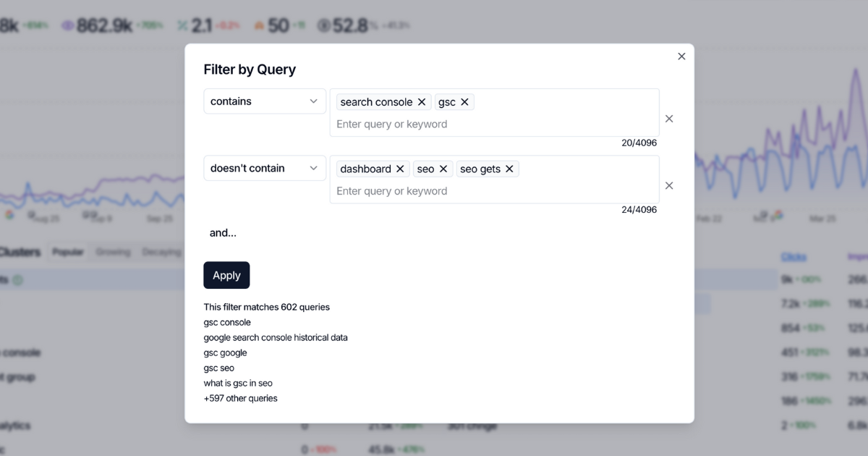
Task: Remove the "gsc" filter tag
Action: 465,101
